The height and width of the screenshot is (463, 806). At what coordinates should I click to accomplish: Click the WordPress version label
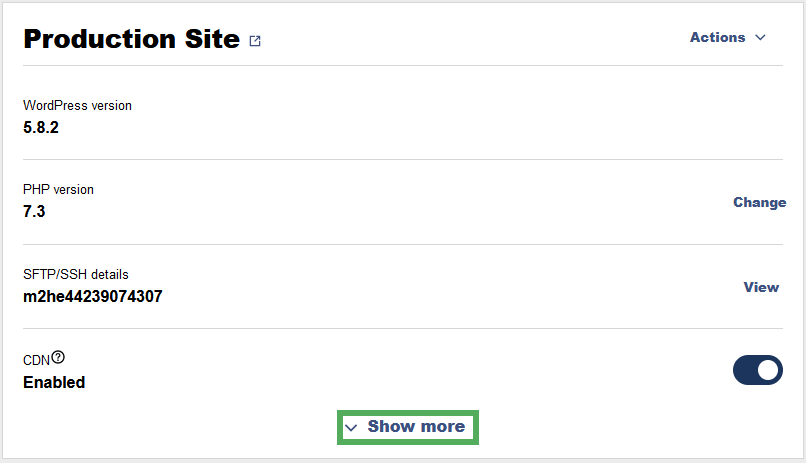coord(77,105)
